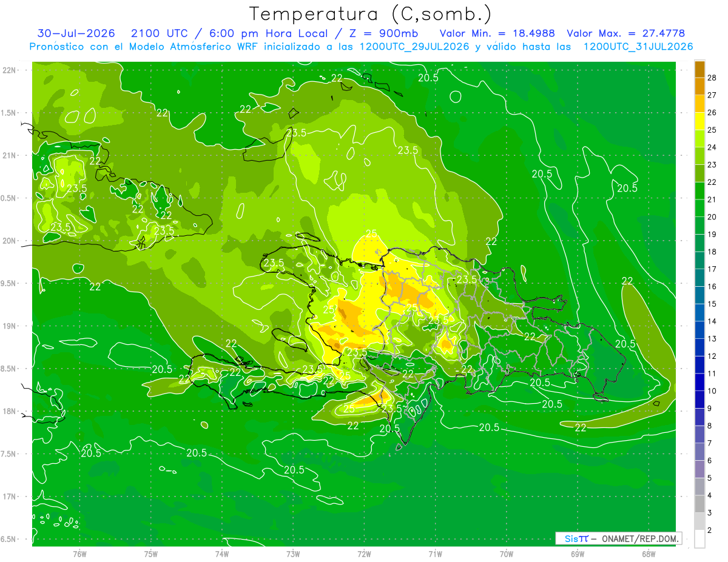
Task: Click the '71W' longitude axis label
Action: click(x=435, y=554)
